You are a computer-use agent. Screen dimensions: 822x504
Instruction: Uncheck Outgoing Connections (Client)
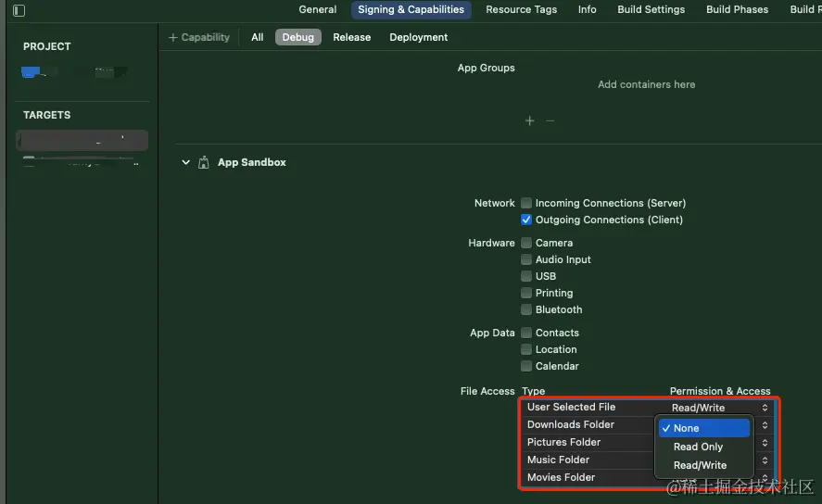[526, 220]
